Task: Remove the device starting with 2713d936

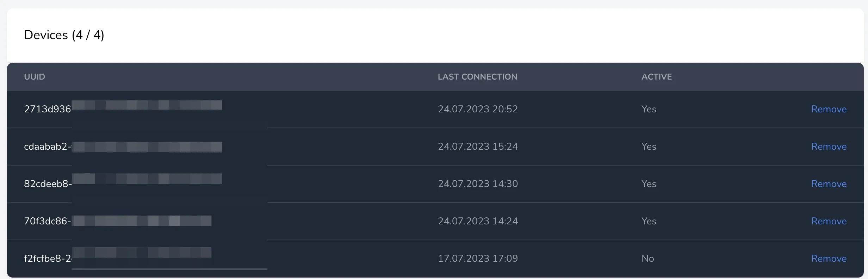Action: [x=829, y=109]
